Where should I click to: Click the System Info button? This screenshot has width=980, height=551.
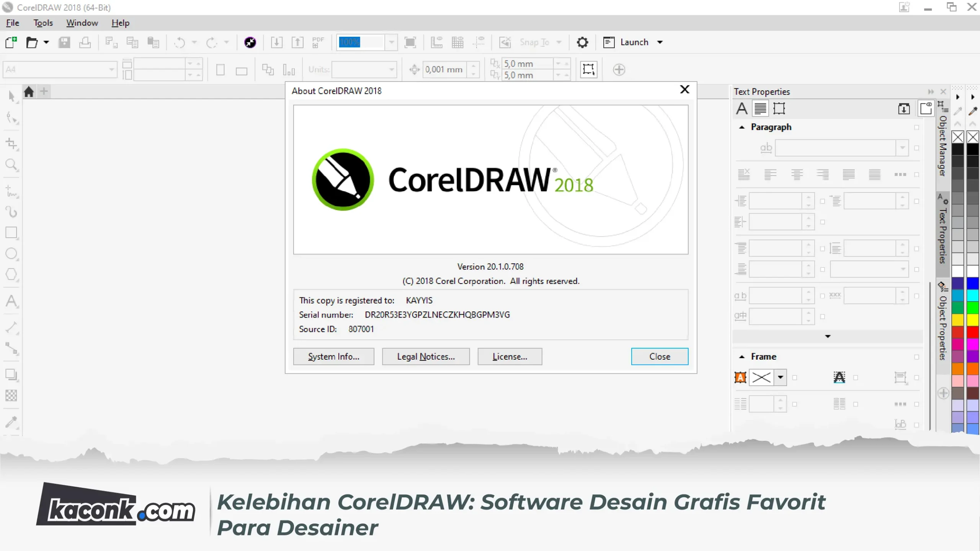click(x=333, y=357)
